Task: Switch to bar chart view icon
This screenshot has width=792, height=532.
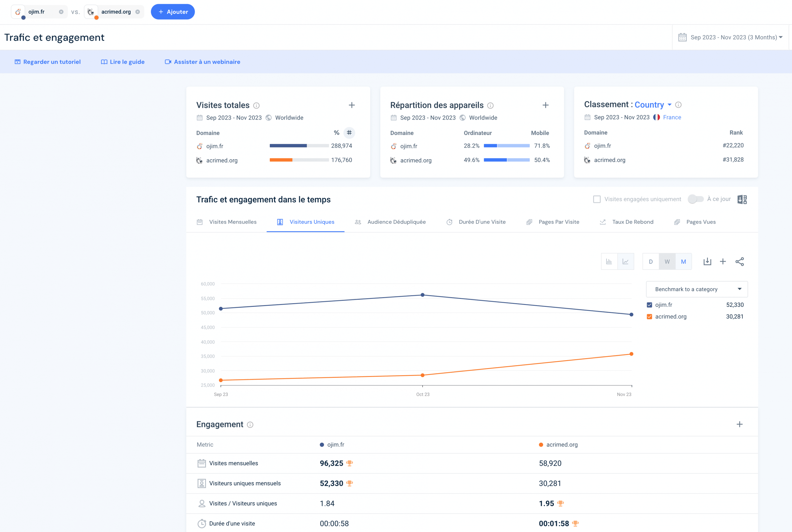Action: (x=609, y=261)
